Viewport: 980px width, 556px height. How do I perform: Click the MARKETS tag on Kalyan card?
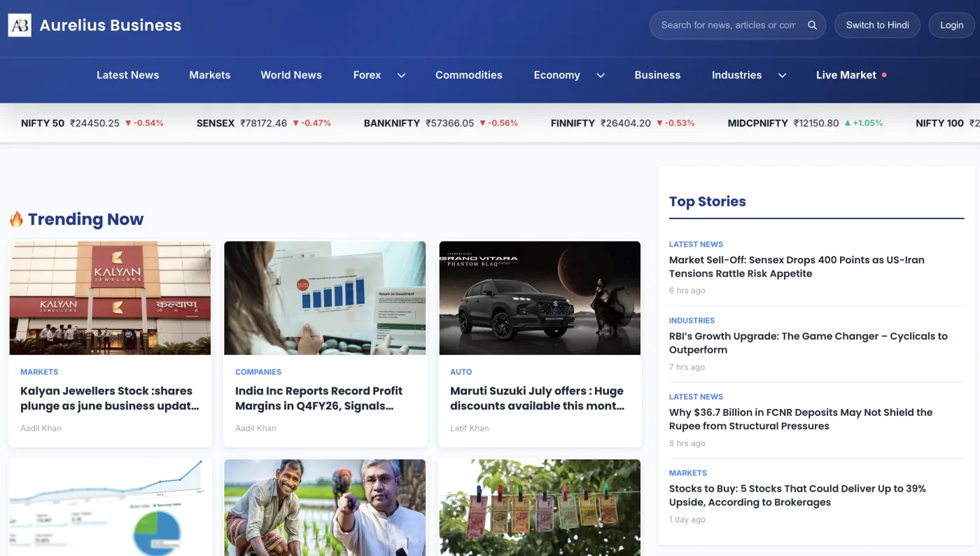(x=39, y=372)
